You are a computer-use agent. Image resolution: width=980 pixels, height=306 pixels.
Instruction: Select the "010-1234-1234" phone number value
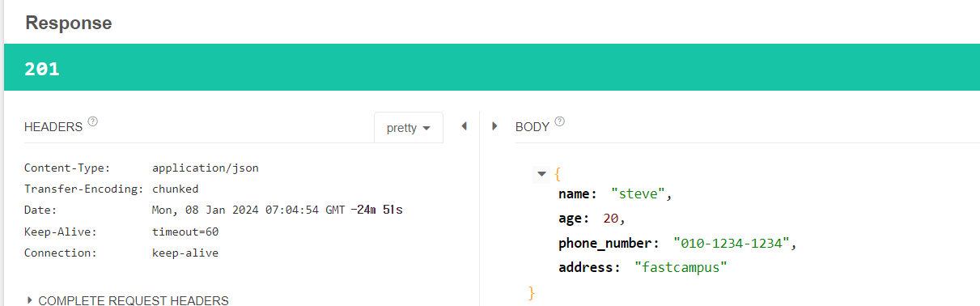[x=732, y=243]
